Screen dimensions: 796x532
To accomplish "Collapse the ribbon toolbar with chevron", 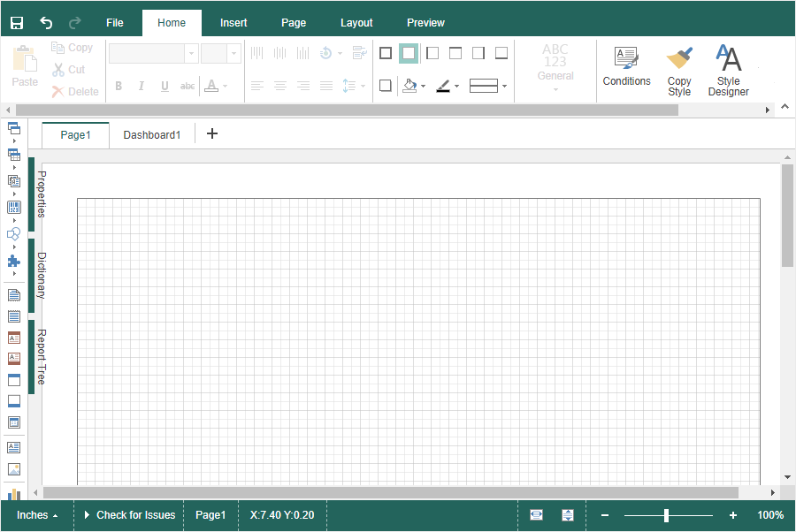I will (785, 106).
